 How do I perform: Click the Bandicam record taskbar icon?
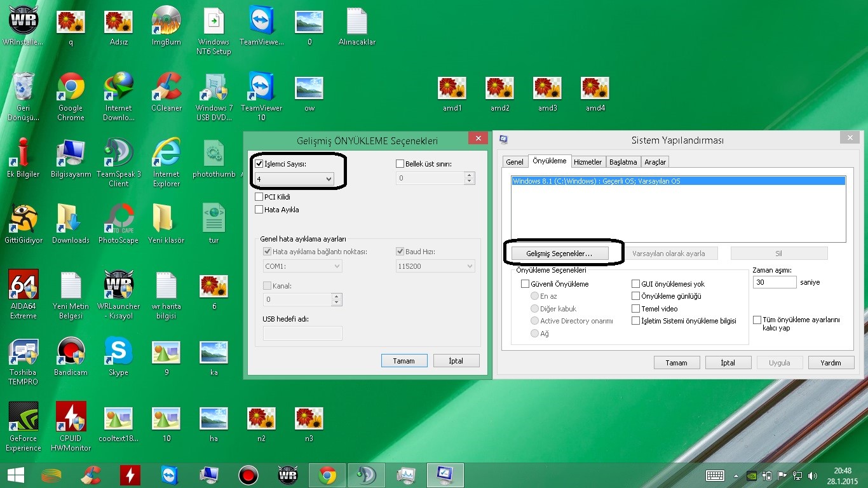[x=248, y=475]
